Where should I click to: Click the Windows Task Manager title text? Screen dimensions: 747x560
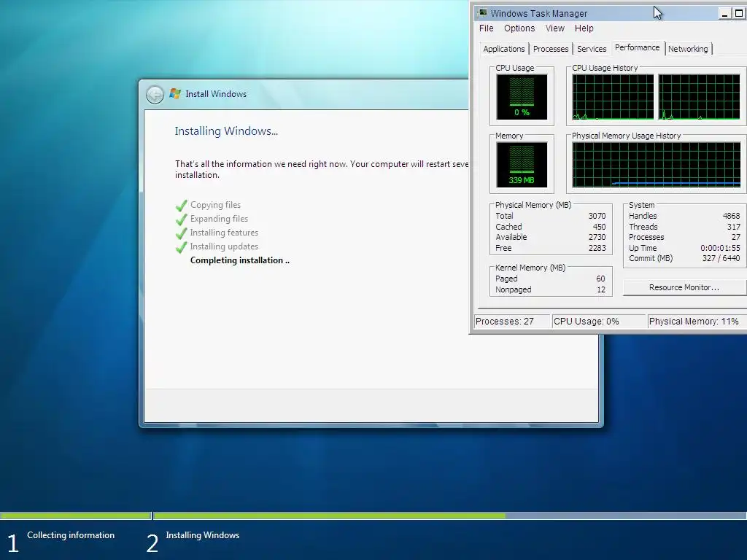539,13
